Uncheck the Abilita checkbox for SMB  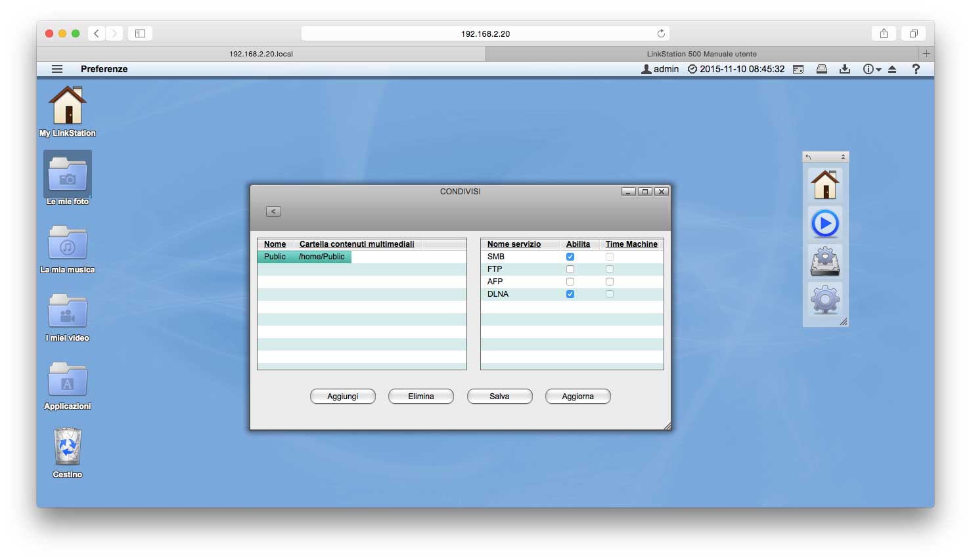click(570, 257)
